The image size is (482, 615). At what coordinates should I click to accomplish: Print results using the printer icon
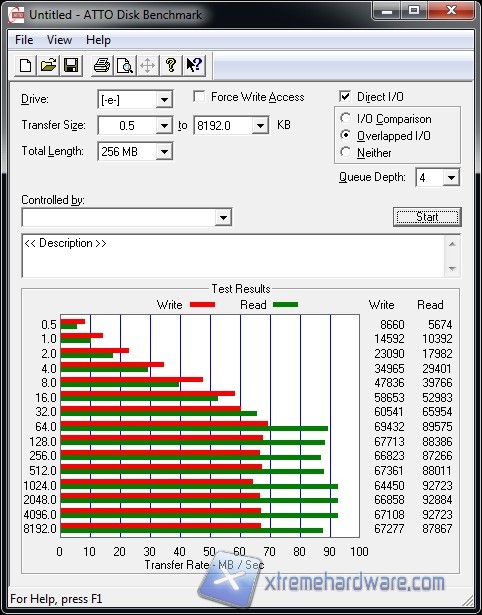click(102, 66)
